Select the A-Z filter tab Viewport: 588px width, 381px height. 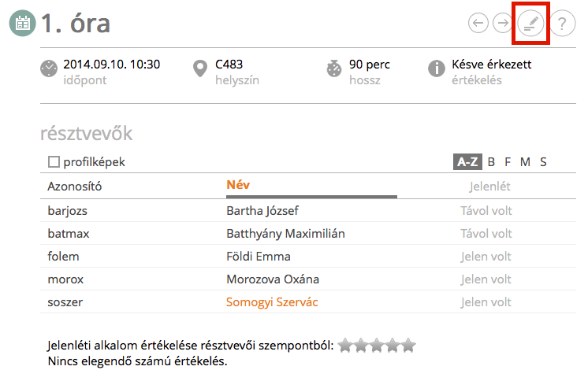(467, 162)
